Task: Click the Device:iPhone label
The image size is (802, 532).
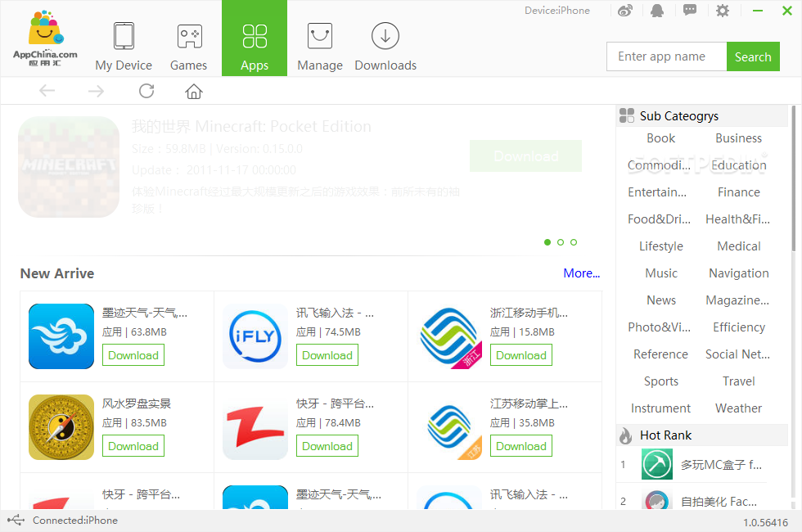Action: click(x=557, y=10)
